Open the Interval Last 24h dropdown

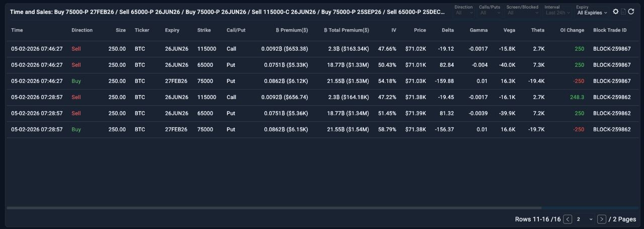[557, 13]
